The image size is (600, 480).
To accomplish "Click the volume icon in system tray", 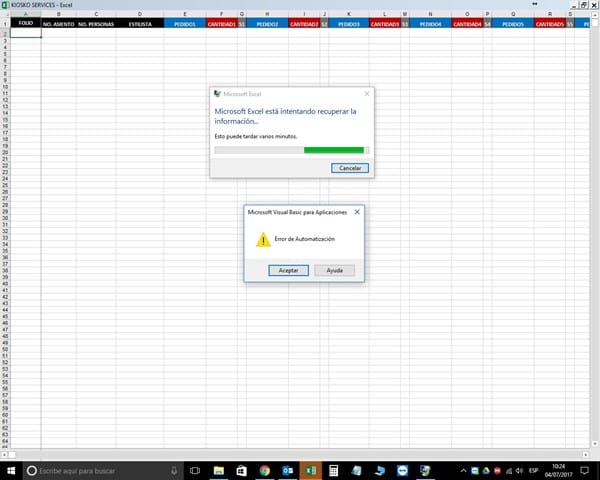I will coord(519,470).
